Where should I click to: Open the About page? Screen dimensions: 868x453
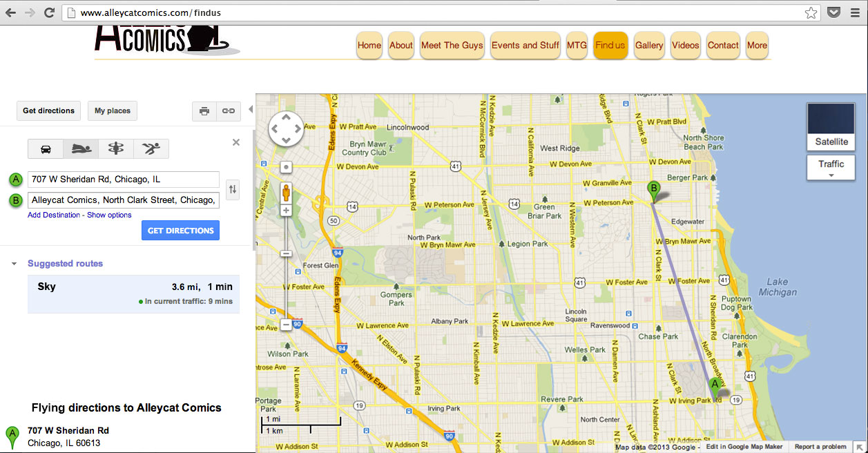coord(401,46)
